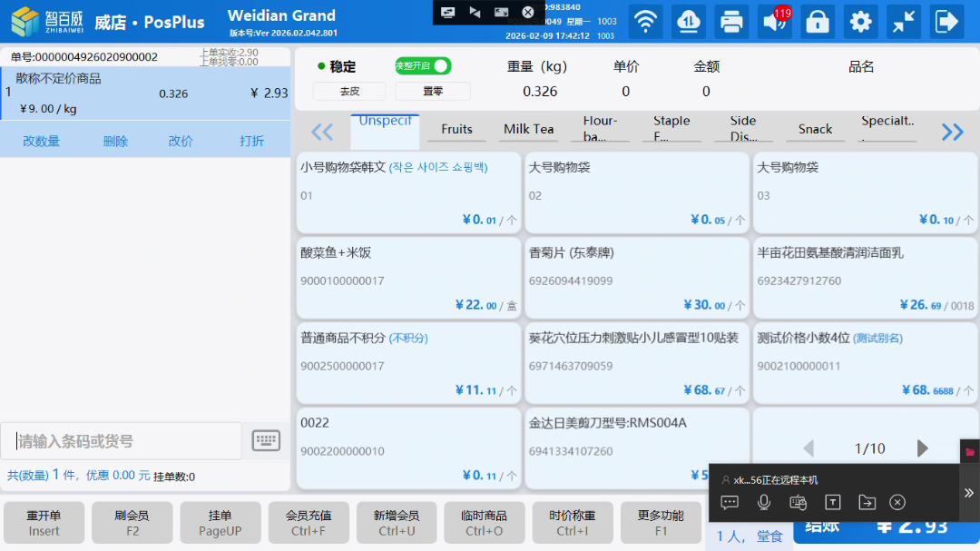Viewport: 980px width, 551px height.
Task: Select the Milk Tea category tab
Action: pyautogui.click(x=528, y=130)
